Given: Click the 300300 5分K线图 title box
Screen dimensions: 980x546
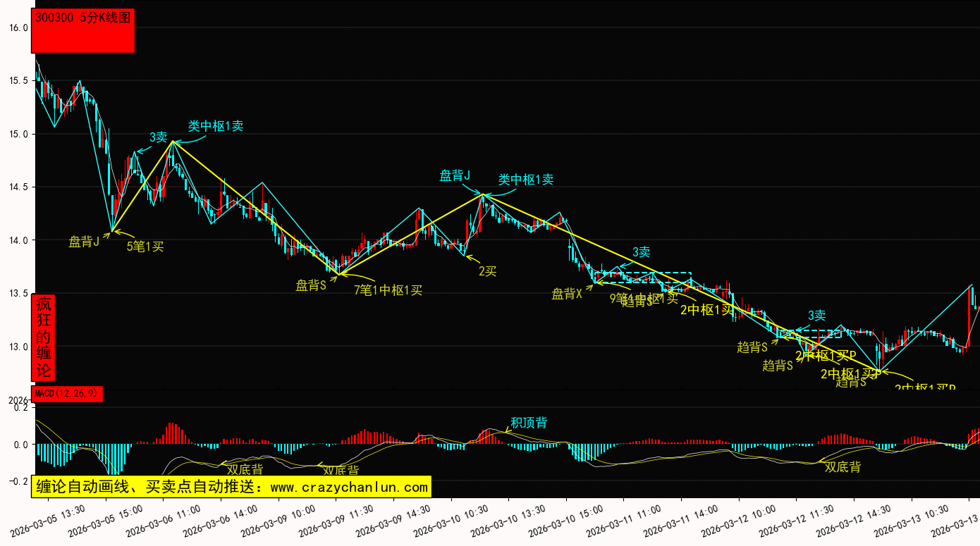Looking at the screenshot, I should [82, 31].
